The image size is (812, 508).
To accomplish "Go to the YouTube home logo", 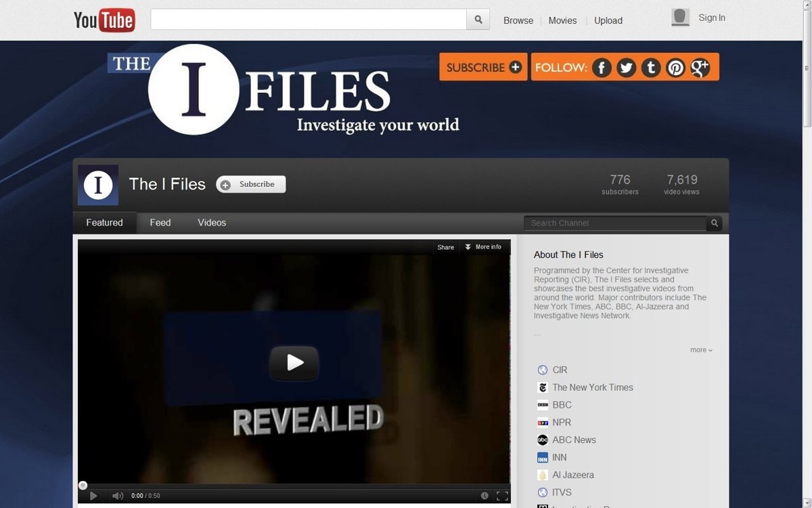I will click(104, 20).
